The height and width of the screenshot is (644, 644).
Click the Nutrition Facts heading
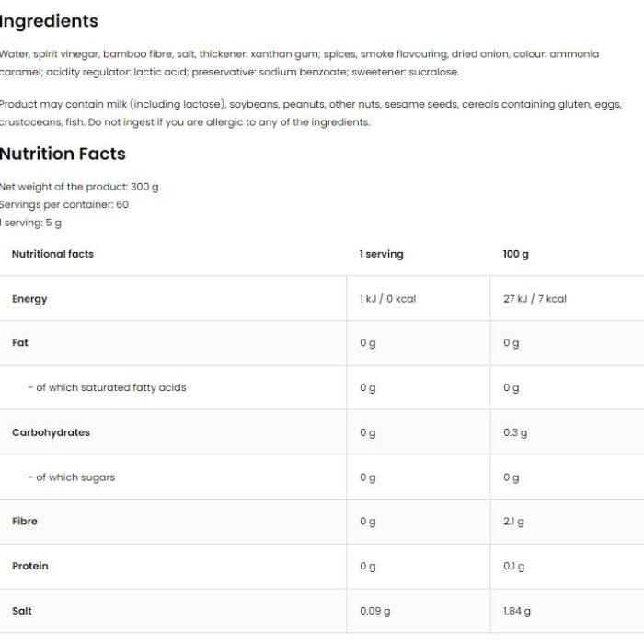(x=63, y=154)
